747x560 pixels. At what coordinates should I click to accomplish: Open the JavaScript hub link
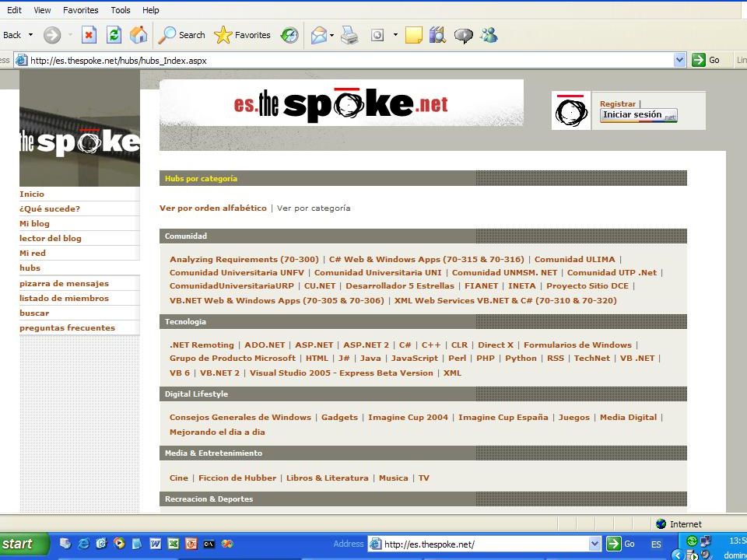[x=415, y=358]
